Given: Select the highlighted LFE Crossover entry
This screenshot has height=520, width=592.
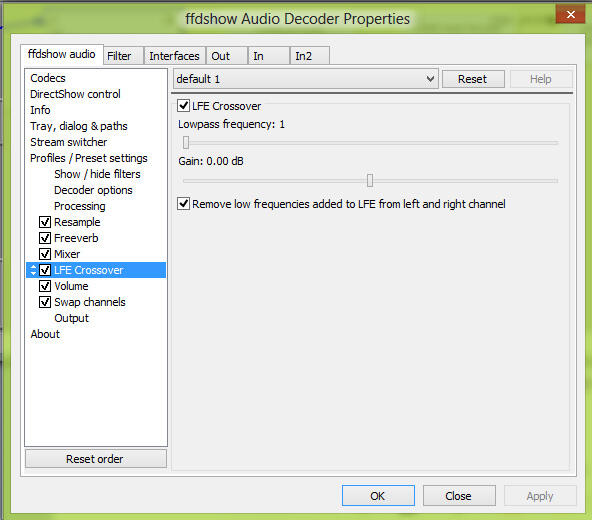Looking at the screenshot, I should coord(96,270).
